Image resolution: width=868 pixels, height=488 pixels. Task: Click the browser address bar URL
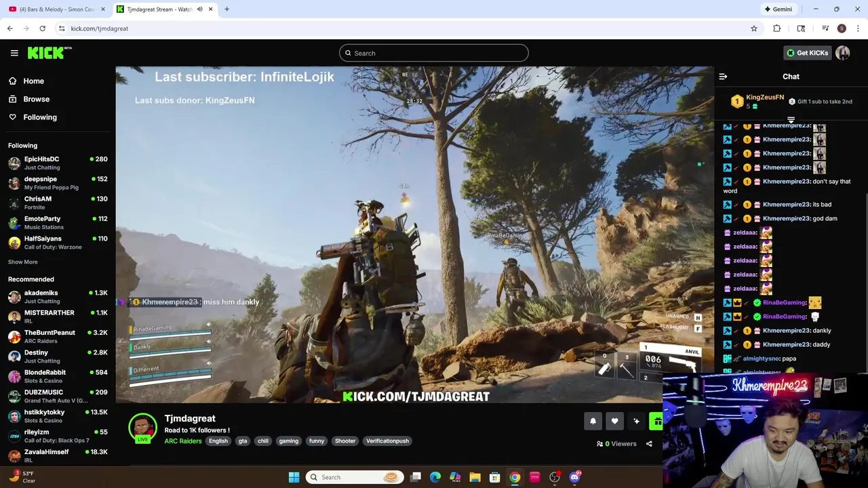[100, 28]
